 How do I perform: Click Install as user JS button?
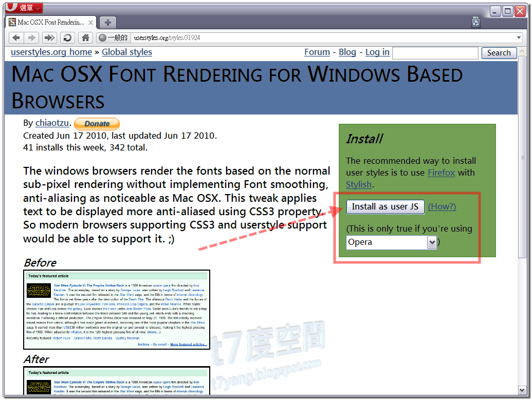[385, 207]
